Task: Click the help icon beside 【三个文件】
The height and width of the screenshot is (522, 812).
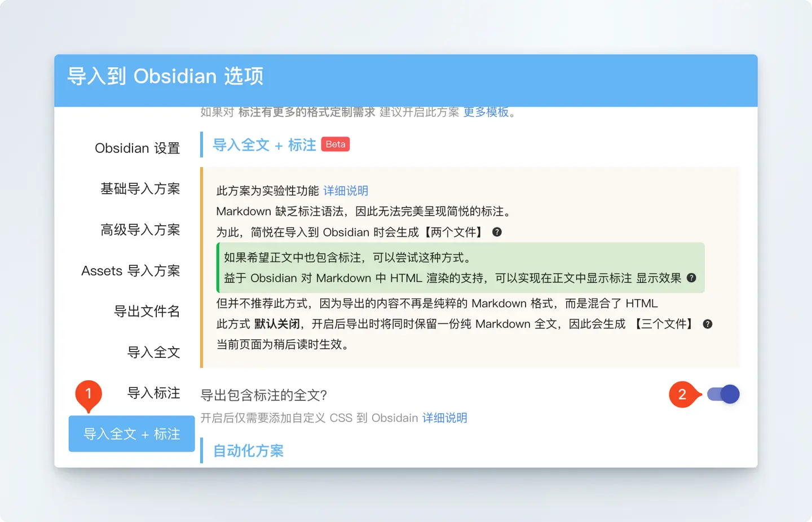Action: pos(708,324)
